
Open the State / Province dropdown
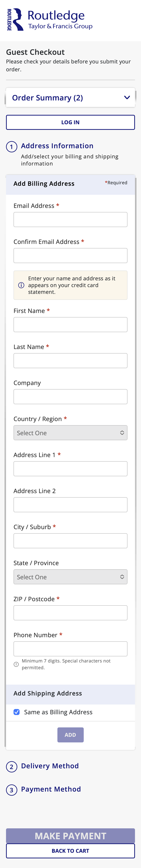coord(70,577)
